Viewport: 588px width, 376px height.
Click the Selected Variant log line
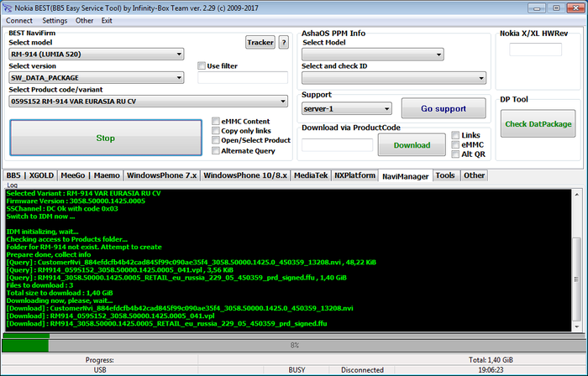[x=83, y=193]
